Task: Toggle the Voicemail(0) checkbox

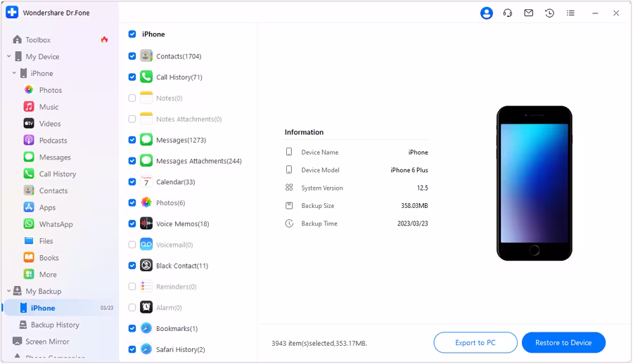Action: click(132, 245)
